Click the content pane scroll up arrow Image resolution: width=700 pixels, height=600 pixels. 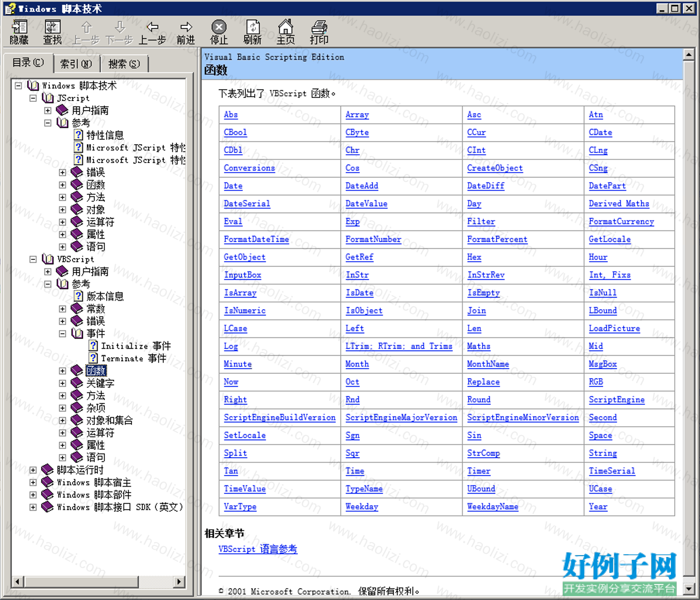(x=688, y=55)
